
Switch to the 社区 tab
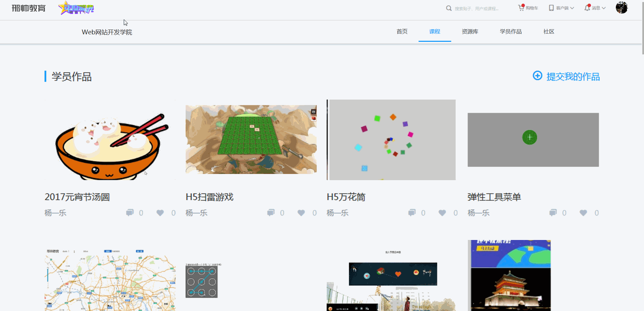tap(548, 31)
